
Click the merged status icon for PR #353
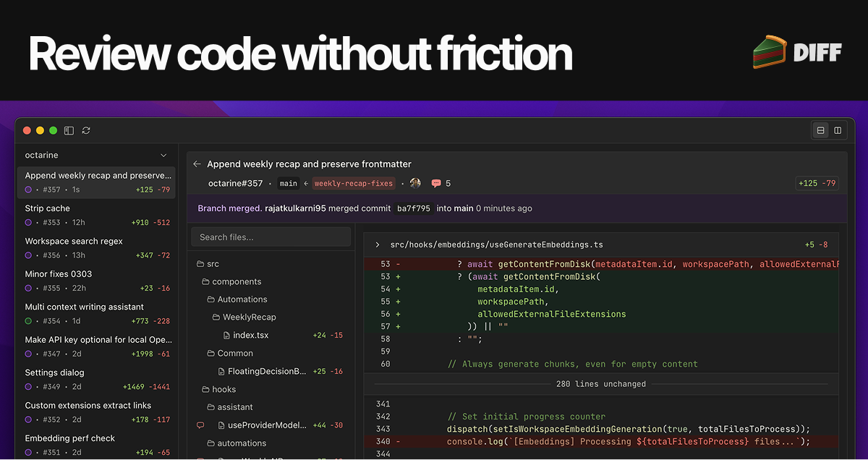[29, 223]
